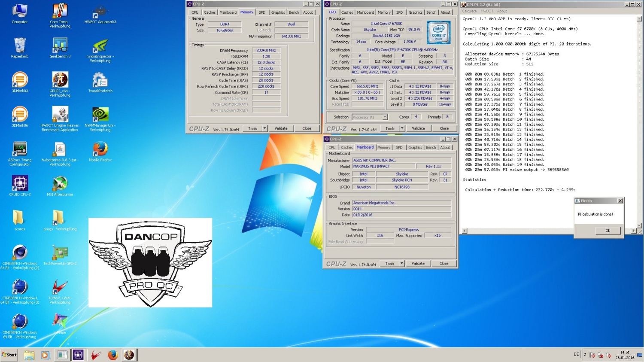This screenshot has height=362, width=644.
Task: Click Close button in Memory CPU-Z window
Action: pos(307,128)
